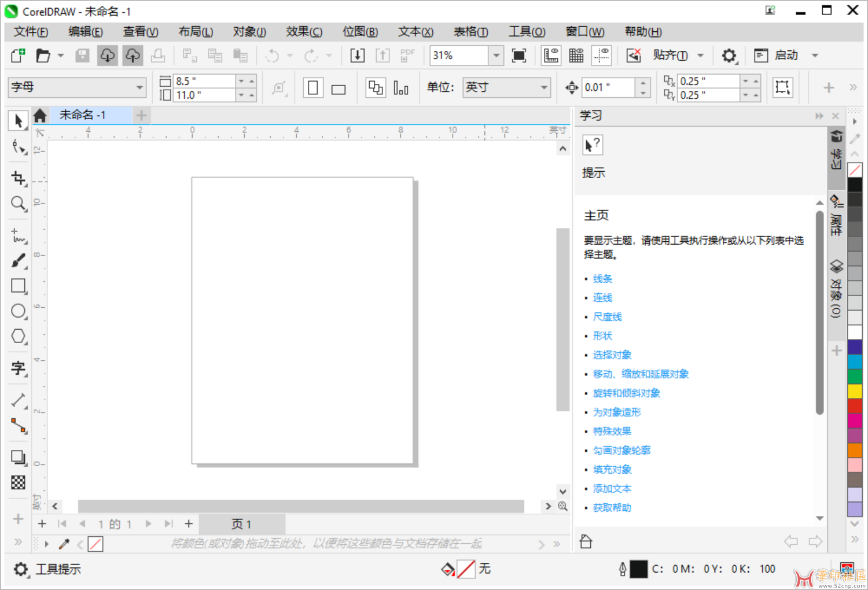Click the New document icon
The height and width of the screenshot is (590, 868).
click(18, 56)
